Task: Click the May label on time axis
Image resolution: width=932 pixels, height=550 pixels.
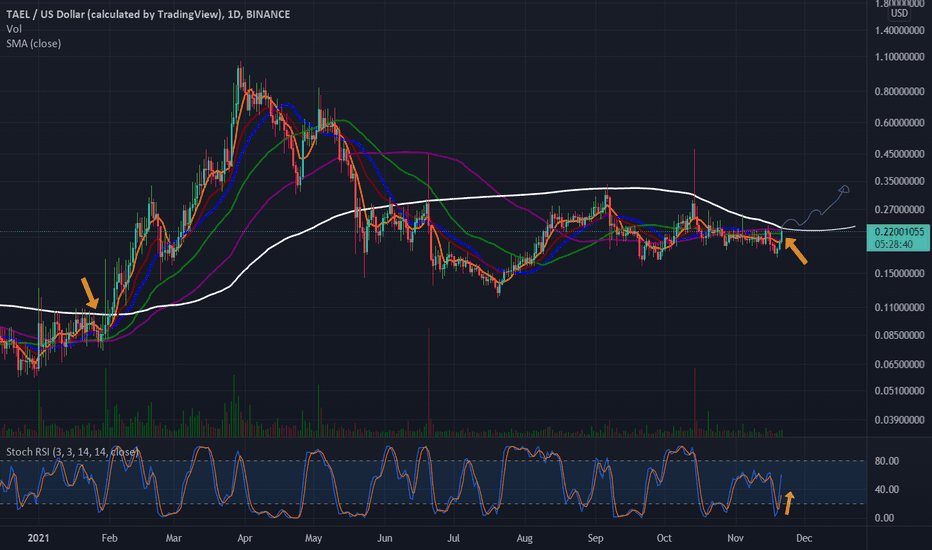Action: tap(313, 538)
